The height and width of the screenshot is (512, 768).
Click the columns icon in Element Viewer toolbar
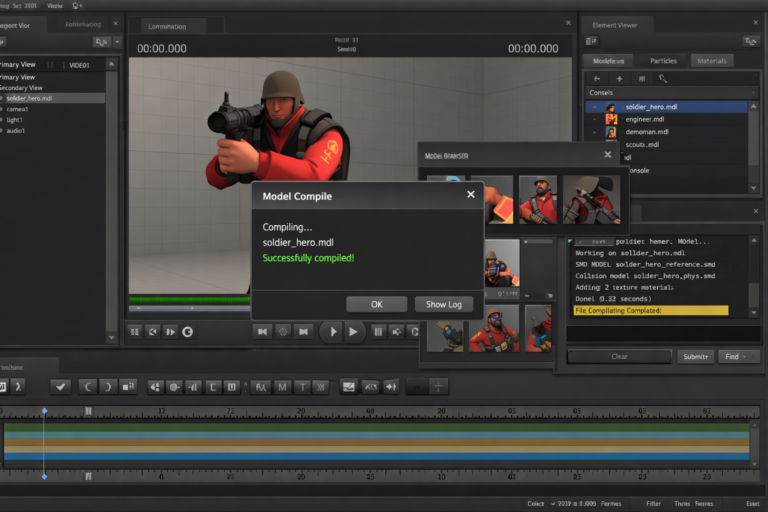[x=642, y=78]
